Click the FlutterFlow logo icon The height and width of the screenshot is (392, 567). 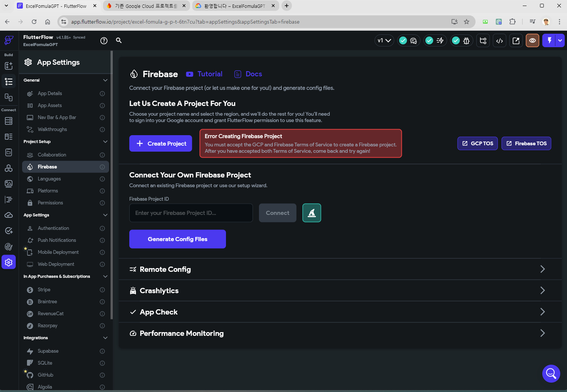(x=9, y=40)
